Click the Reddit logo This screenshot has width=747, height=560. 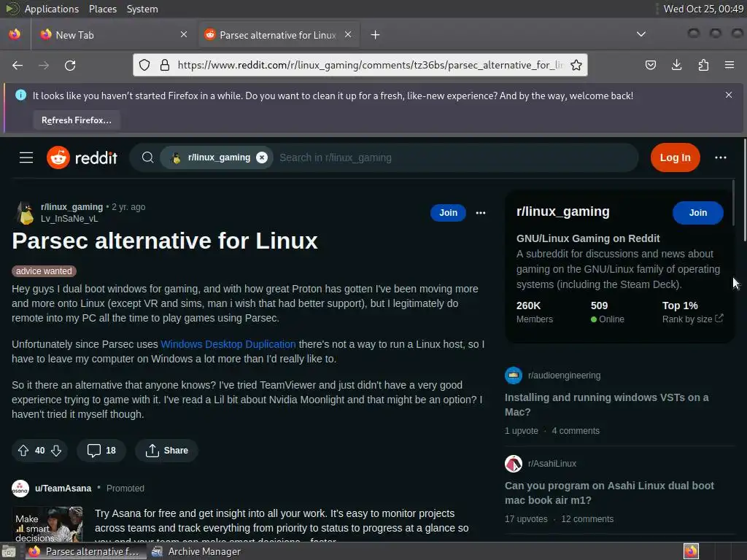[x=82, y=157]
